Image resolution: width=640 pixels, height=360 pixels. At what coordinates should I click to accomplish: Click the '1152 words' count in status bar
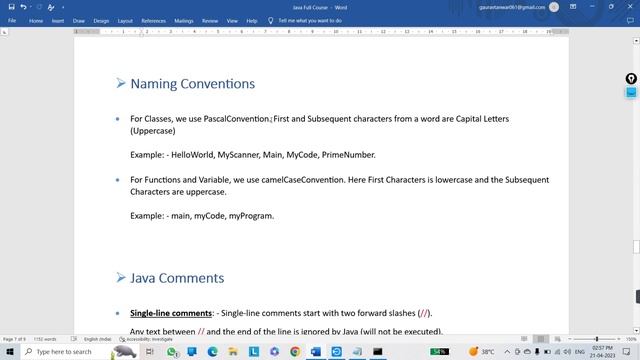[x=45, y=339]
